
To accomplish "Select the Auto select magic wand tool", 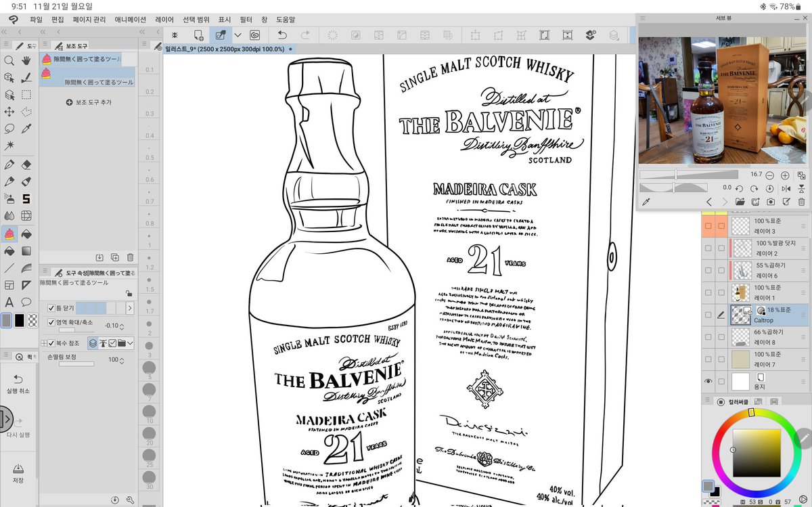I will (x=9, y=146).
